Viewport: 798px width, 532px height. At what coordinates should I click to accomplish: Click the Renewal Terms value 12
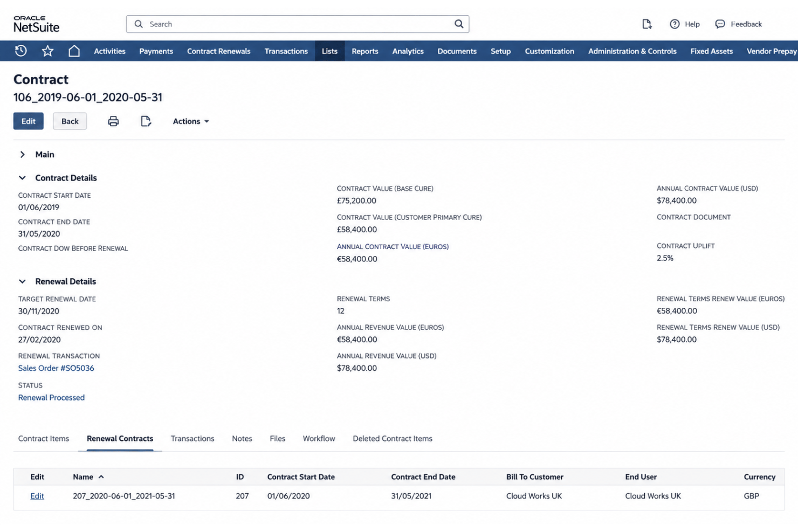click(x=341, y=311)
